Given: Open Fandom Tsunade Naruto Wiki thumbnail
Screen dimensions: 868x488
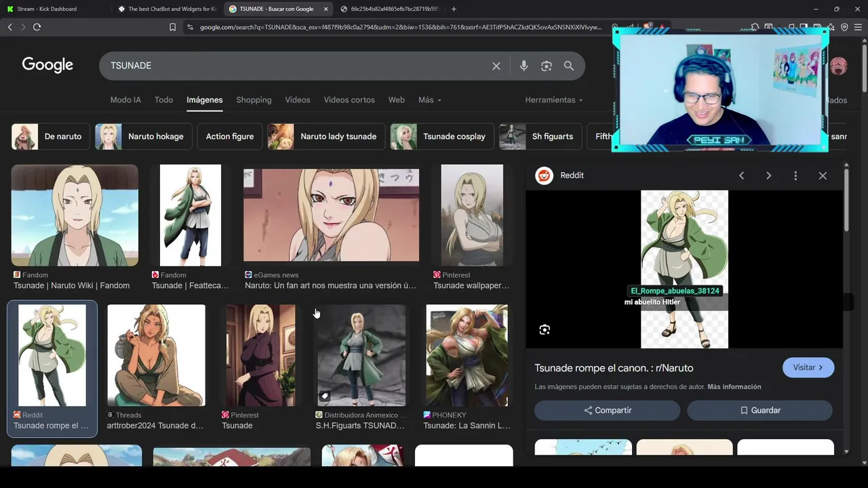Looking at the screenshot, I should pos(75,216).
